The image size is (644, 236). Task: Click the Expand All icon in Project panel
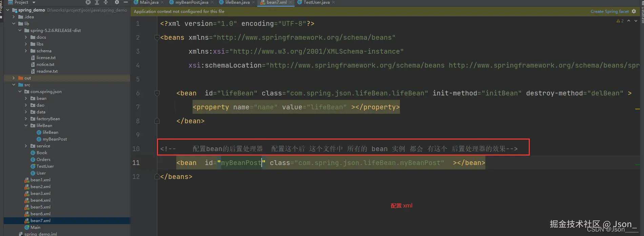pyautogui.click(x=97, y=2)
